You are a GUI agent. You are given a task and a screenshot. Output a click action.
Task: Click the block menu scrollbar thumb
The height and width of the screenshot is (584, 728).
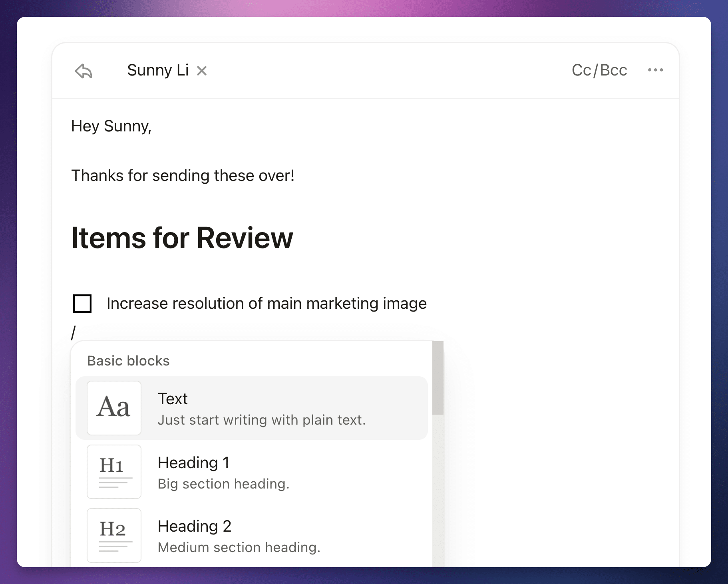(x=438, y=378)
